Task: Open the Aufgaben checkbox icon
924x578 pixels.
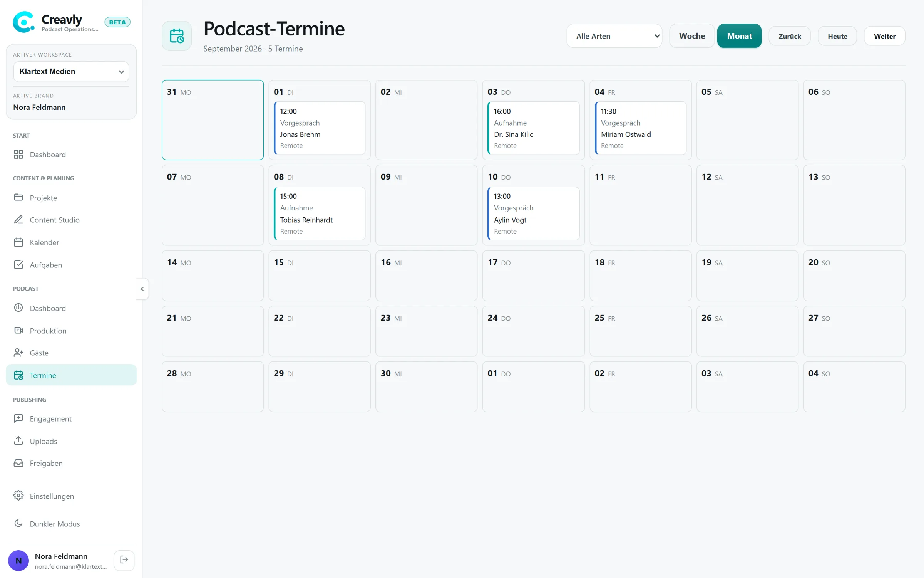Action: point(18,265)
